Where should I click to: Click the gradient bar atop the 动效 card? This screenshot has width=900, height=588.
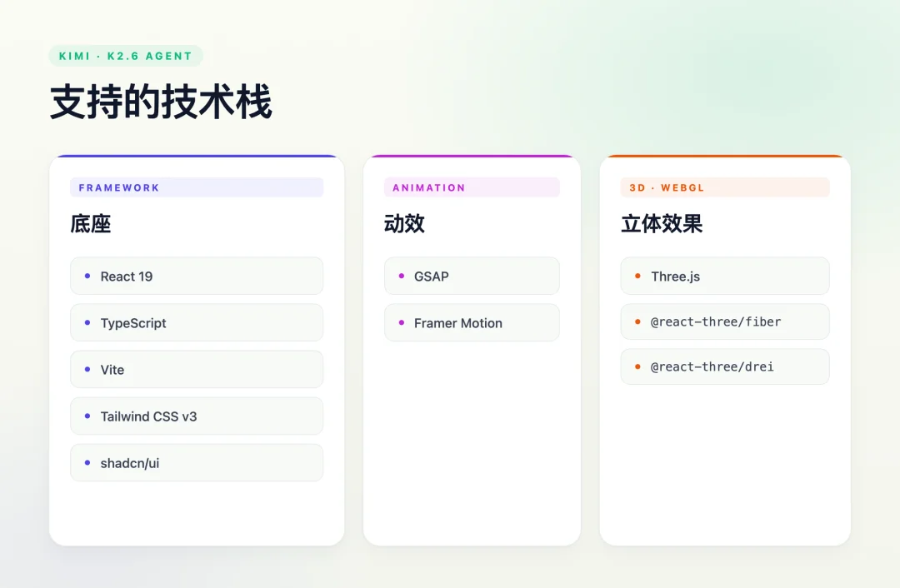(472, 157)
